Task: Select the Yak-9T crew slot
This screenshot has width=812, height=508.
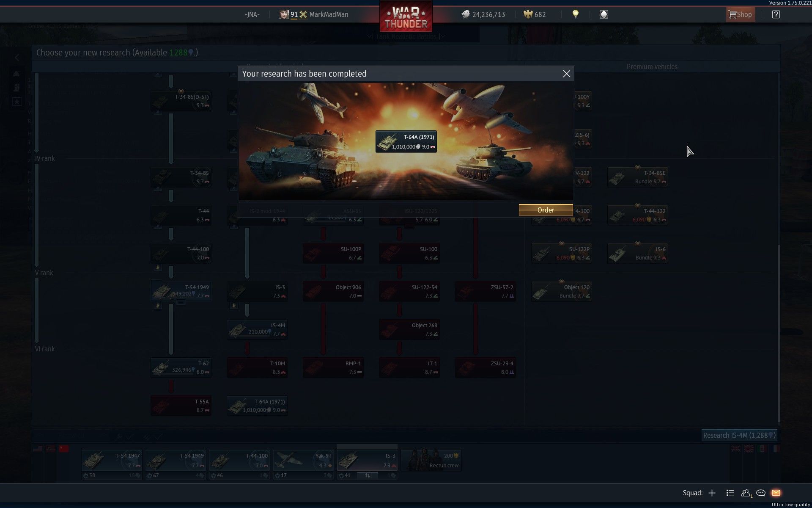Action: tap(303, 461)
